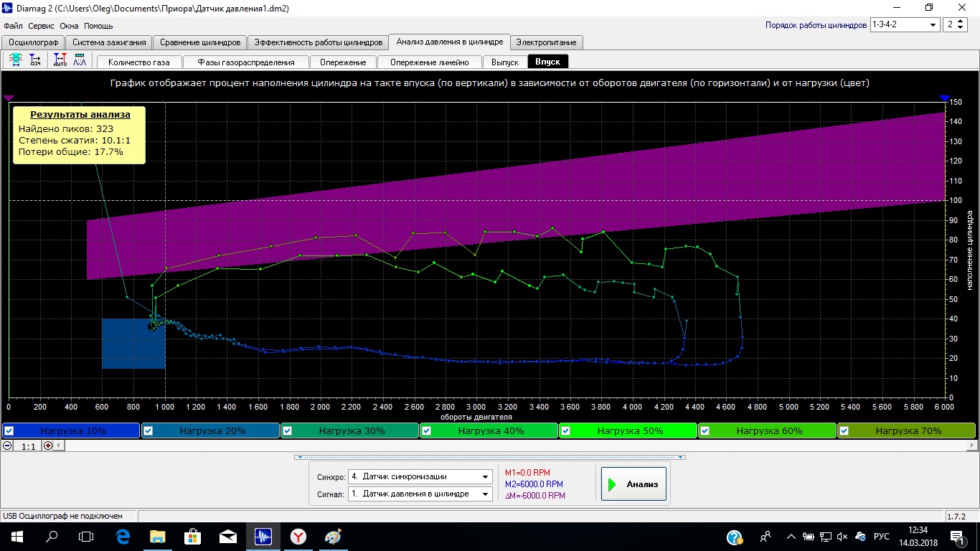Switch to the Электропитание tab
Image resolution: width=980 pixels, height=551 pixels.
(546, 42)
